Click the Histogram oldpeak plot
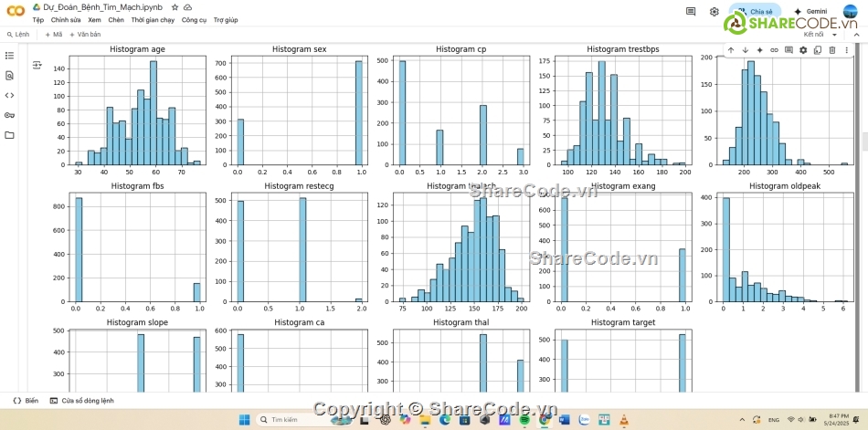The height and width of the screenshot is (430, 868). pyautogui.click(x=785, y=249)
